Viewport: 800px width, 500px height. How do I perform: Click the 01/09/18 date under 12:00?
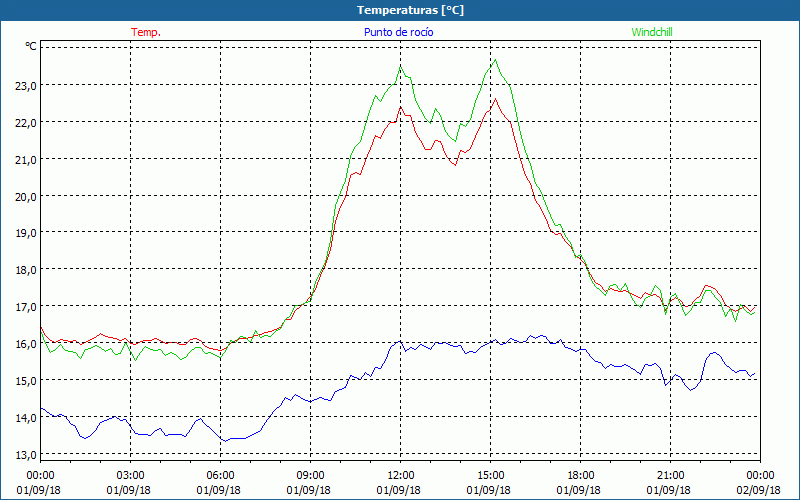point(398,490)
